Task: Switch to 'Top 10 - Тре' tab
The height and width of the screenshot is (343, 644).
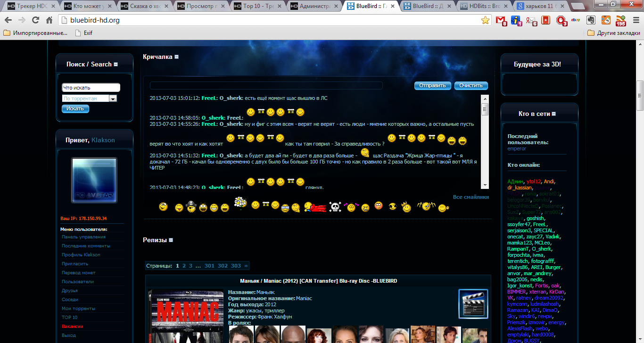Action: tap(257, 7)
